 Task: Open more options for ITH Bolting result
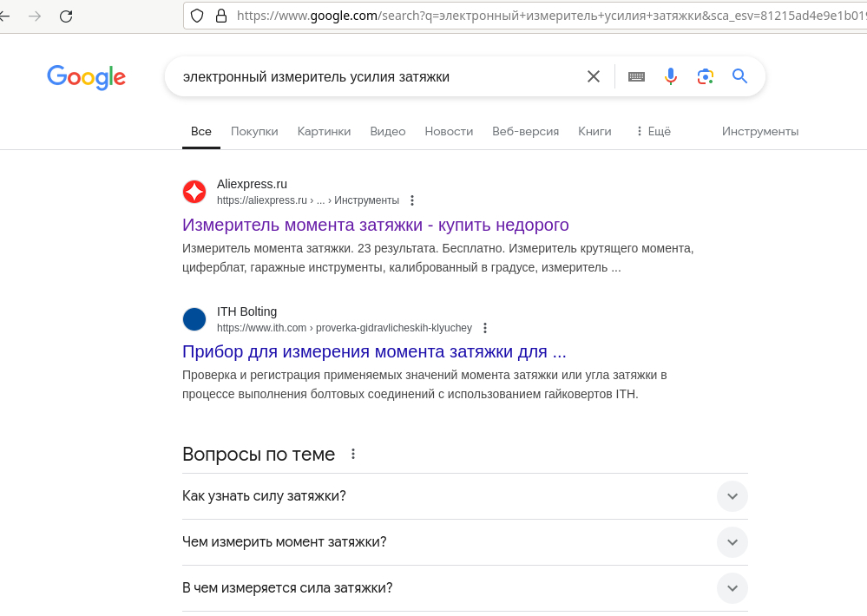point(485,328)
